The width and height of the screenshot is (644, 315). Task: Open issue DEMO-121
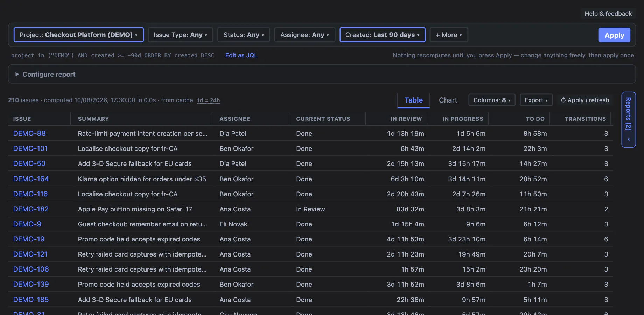(x=30, y=254)
